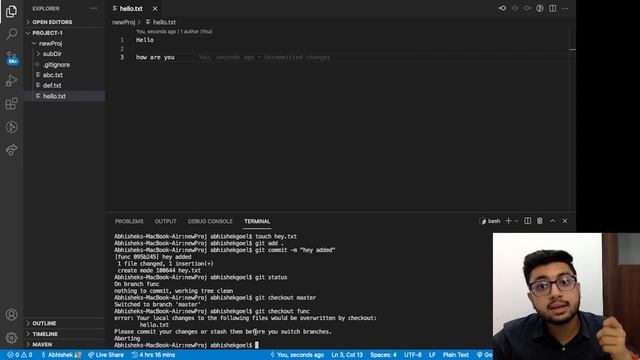Click newProj in the breadcrumb
The height and width of the screenshot is (360, 640).
pos(123,22)
